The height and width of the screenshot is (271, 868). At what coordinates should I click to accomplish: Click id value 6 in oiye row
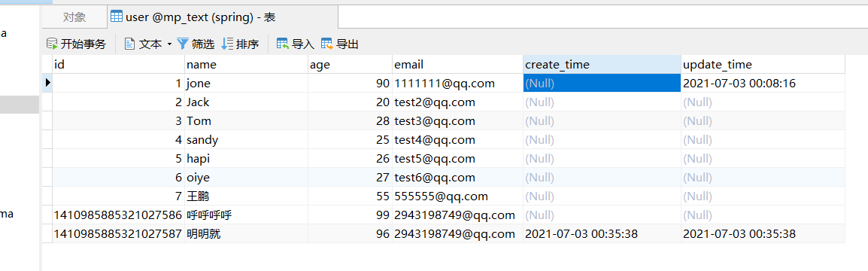click(x=118, y=178)
